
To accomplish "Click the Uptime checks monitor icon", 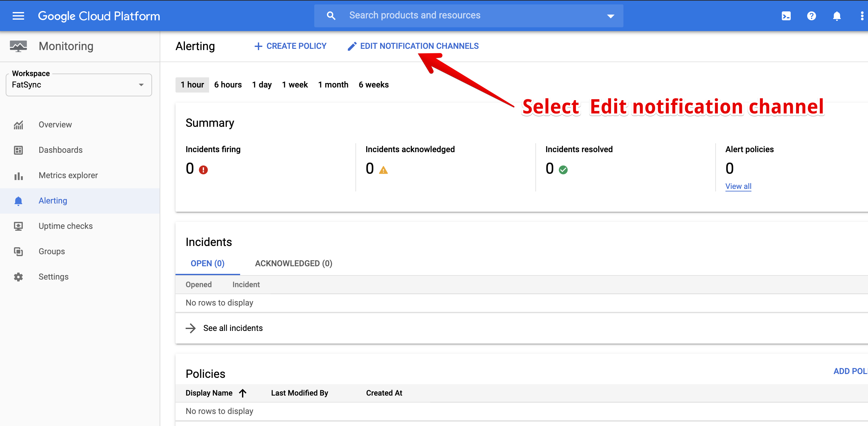I will 18,226.
